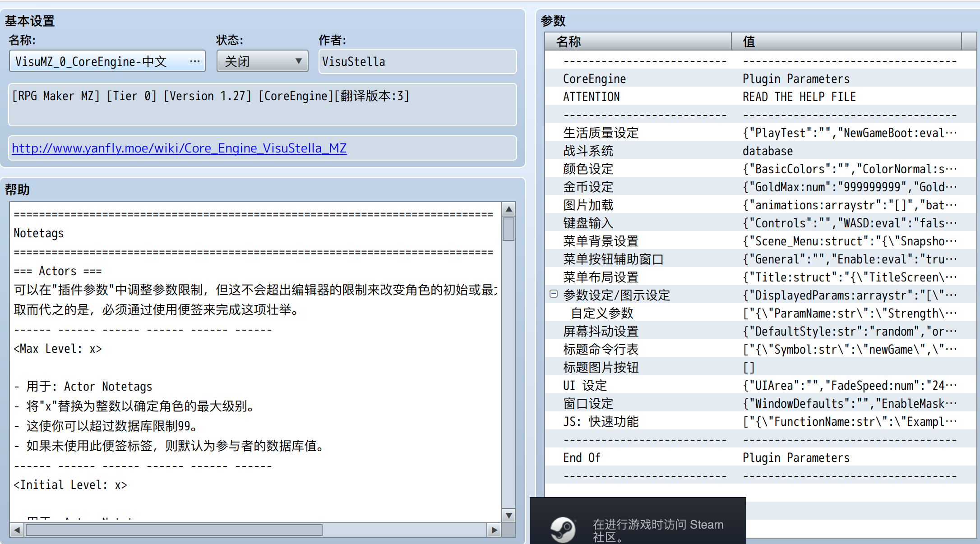Click the Steam 在进行游戏时访问 notification text

pyautogui.click(x=658, y=530)
